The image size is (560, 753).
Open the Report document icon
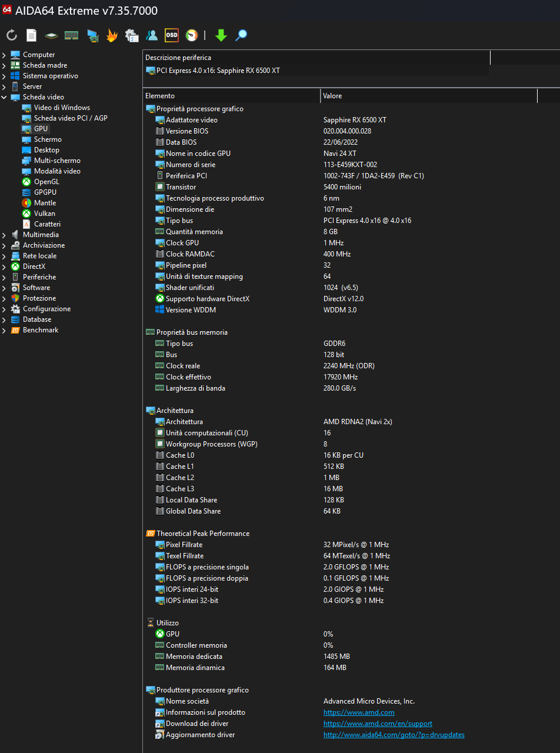pyautogui.click(x=31, y=35)
